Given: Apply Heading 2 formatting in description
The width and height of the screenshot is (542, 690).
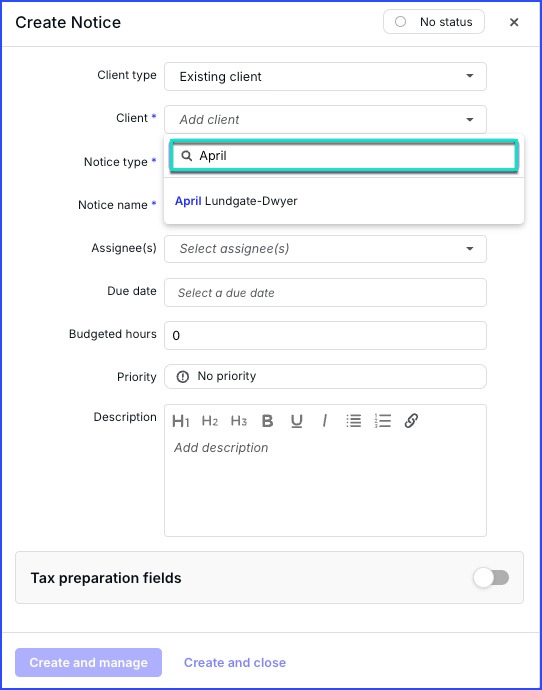Looking at the screenshot, I should pyautogui.click(x=210, y=421).
